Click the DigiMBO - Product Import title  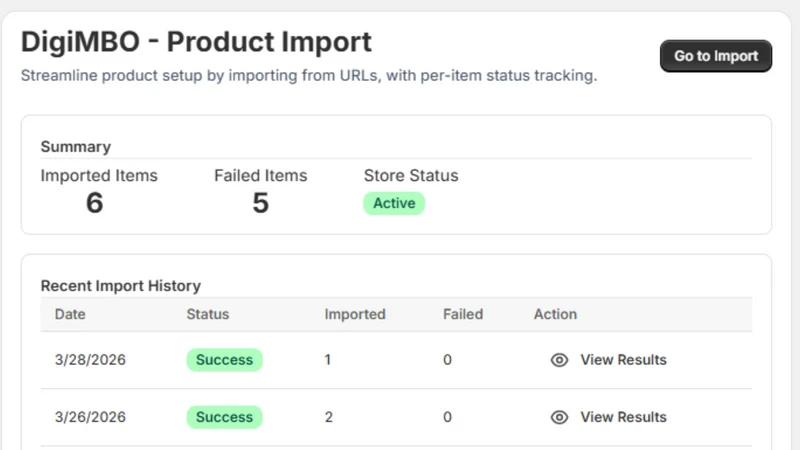(x=196, y=42)
